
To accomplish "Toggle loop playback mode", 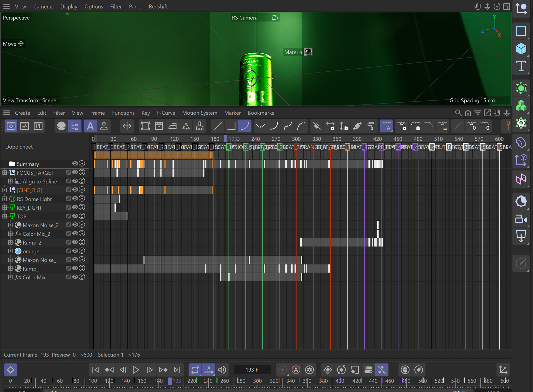I will (x=195, y=370).
